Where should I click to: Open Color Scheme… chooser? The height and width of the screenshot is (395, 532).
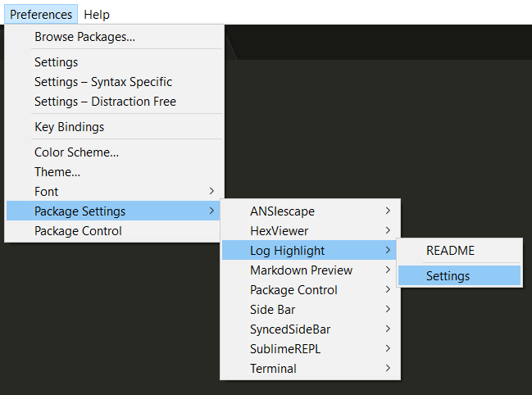click(x=114, y=152)
